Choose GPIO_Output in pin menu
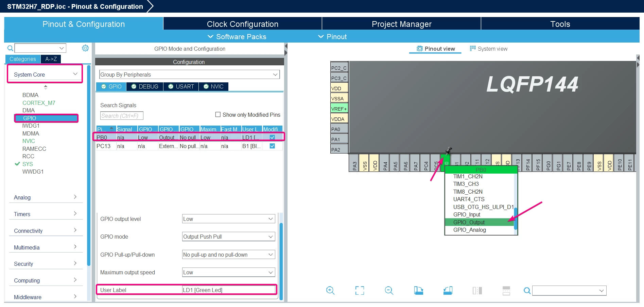This screenshot has height=307, width=644. [x=479, y=222]
